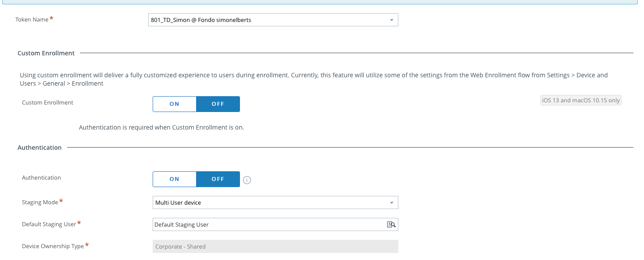Click the Device Ownership Type label

53,246
